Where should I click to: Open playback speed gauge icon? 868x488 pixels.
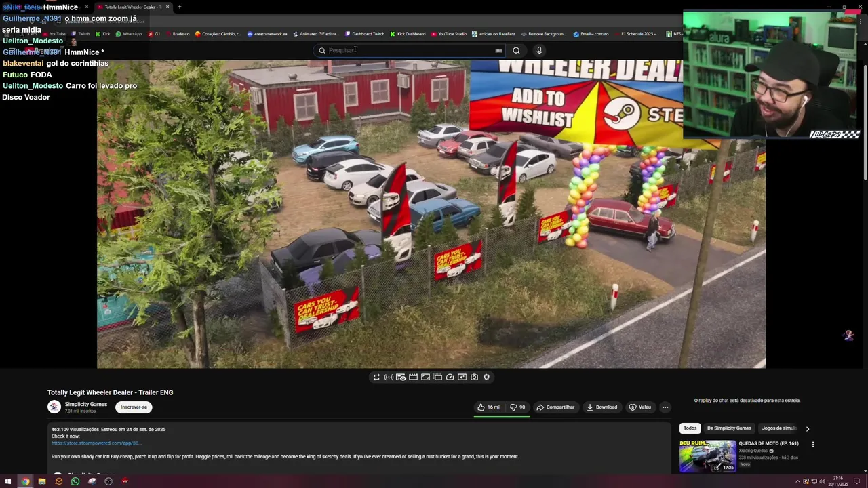coord(450,378)
